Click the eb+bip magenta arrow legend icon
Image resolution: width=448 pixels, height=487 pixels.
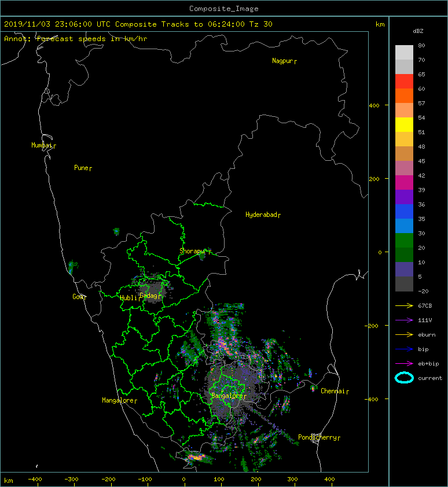tap(404, 363)
